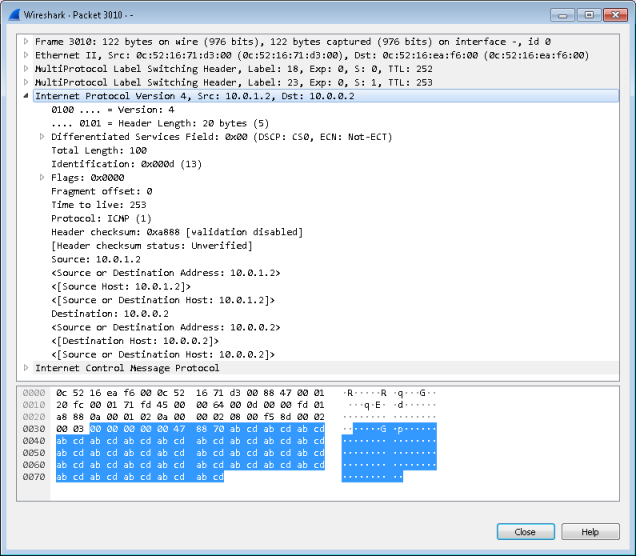Select 'Source or Destination Address: 10.0.1.2' line
The image size is (636, 556).
pyautogui.click(x=165, y=273)
